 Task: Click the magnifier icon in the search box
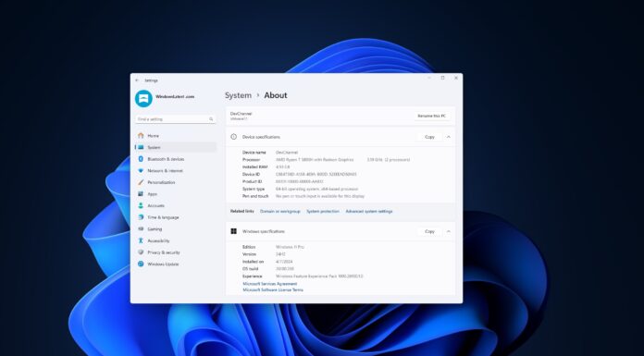pos(211,119)
